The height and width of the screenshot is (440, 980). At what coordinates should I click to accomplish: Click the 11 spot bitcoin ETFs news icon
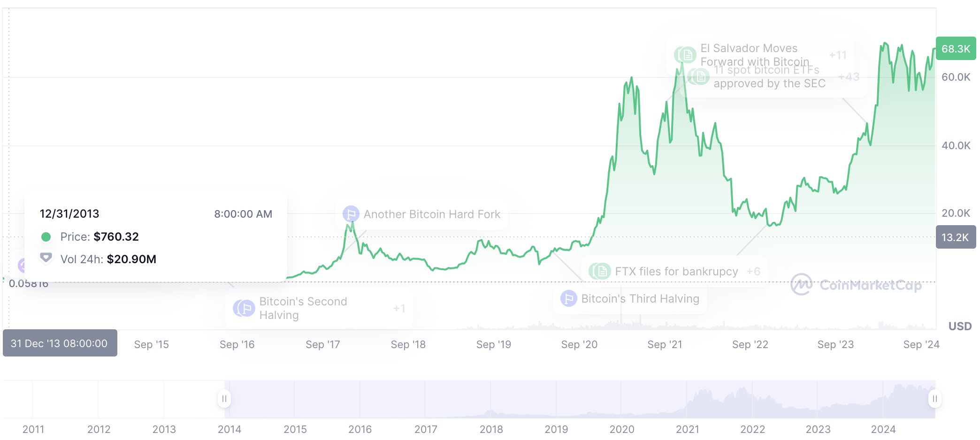click(698, 76)
